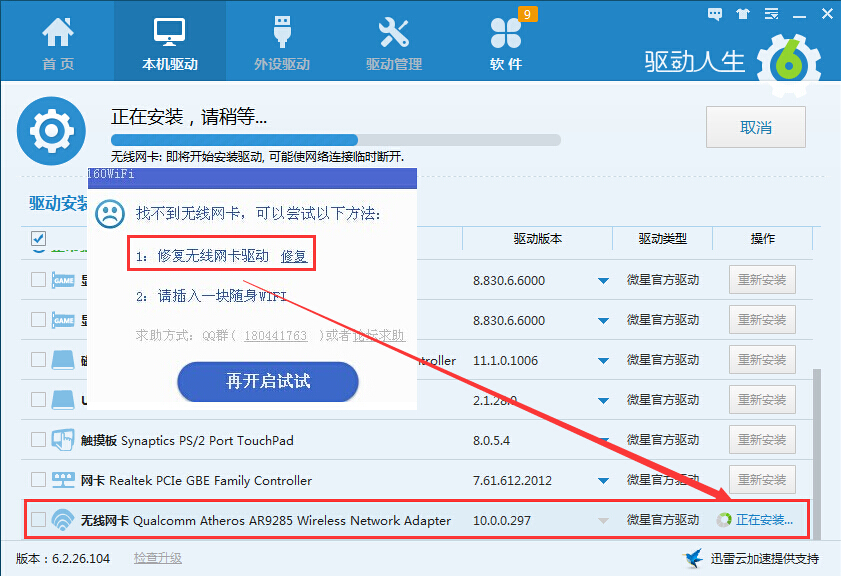Viewport: 841px width, 576px height.
Task: Click the Wi-Fi icon beside Qualcomm Atheros adapter
Action: coord(63,520)
